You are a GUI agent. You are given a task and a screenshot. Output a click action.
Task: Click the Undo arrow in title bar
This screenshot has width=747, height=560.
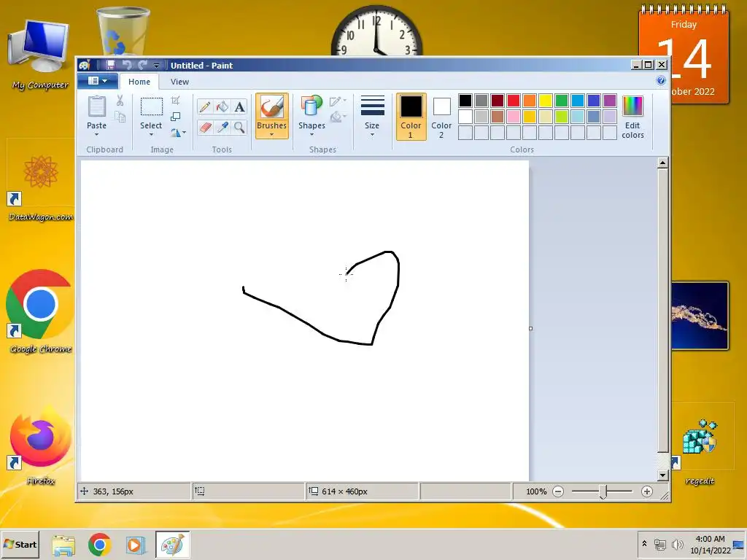[x=127, y=65]
